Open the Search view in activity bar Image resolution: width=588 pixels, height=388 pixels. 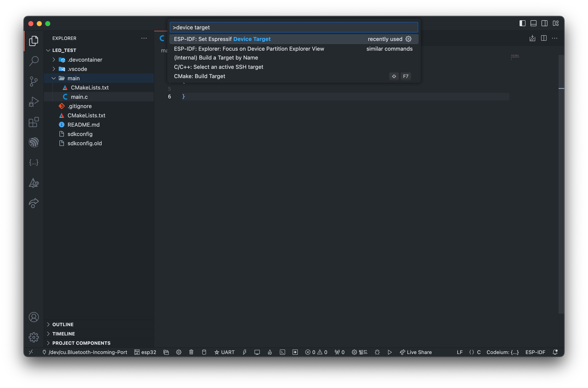(34, 61)
